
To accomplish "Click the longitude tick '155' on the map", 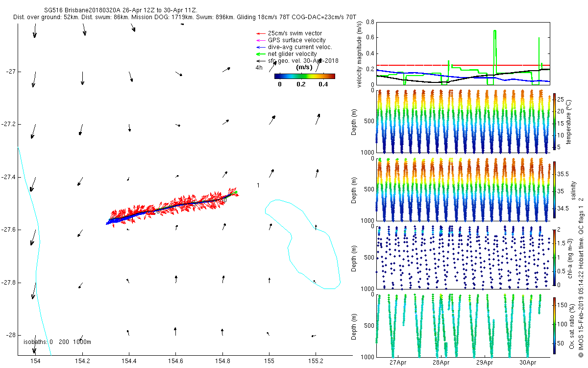I will 269,361.
